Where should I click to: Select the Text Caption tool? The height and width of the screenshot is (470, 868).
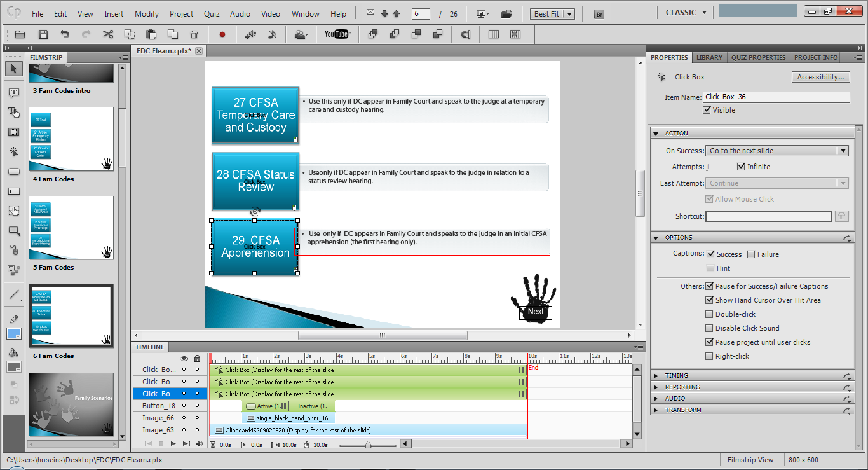(x=13, y=92)
